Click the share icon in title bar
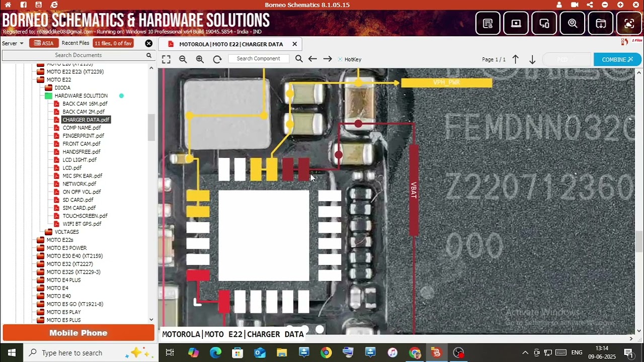Viewport: 644px width, 362px height. [590, 5]
